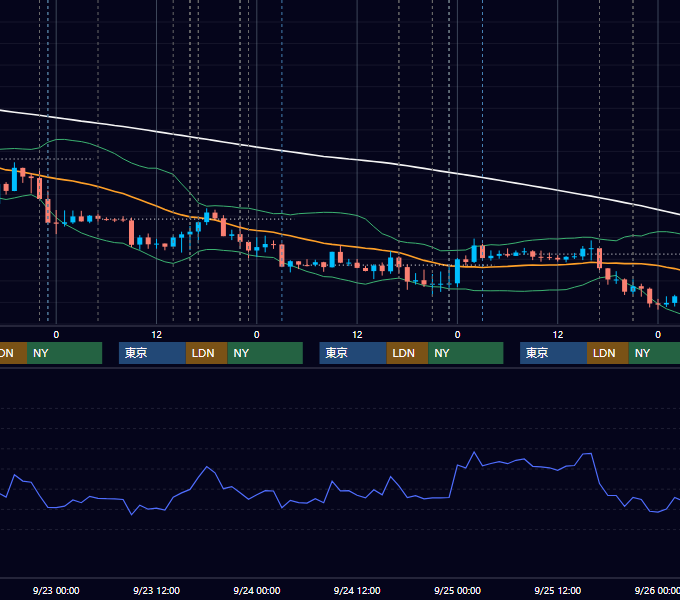The image size is (680, 600).
Task: Select the LDN session block for 9/25
Action: [608, 353]
